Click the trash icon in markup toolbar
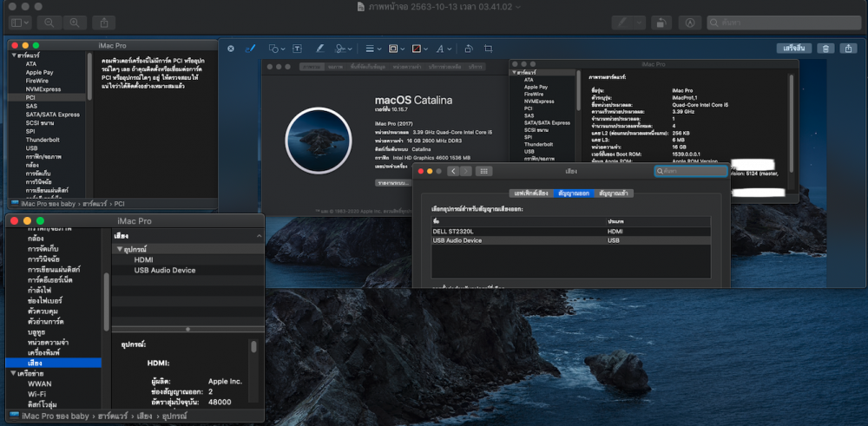The width and height of the screenshot is (868, 426). (x=825, y=48)
